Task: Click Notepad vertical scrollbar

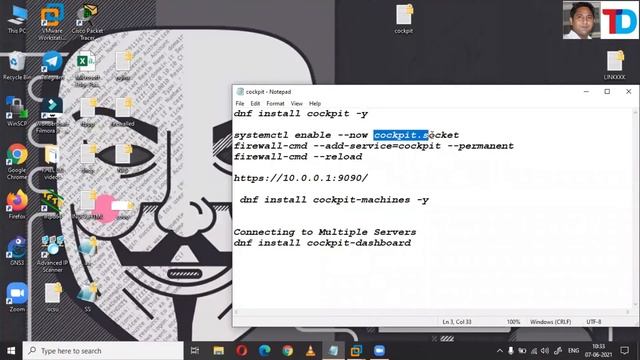Action: point(635,208)
